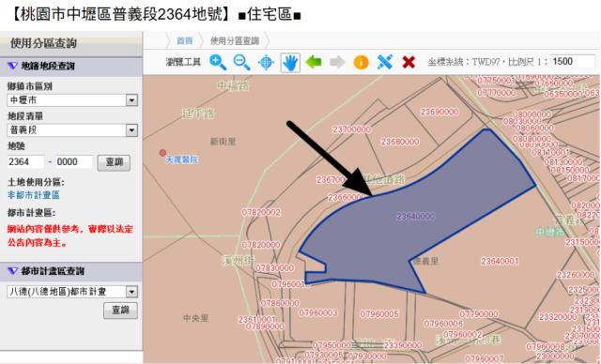Open the 八德(八德地區)都市計畫 dropdown

[x=72, y=292]
